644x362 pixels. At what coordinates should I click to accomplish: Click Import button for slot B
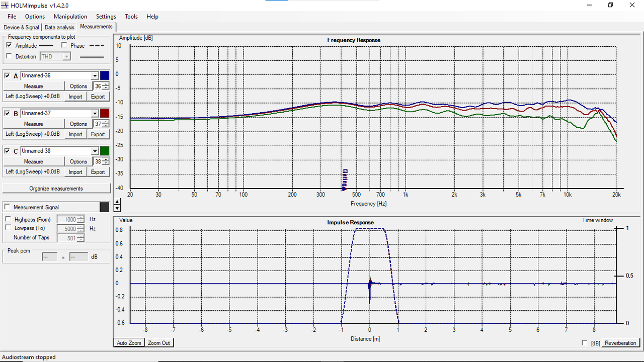tap(75, 134)
